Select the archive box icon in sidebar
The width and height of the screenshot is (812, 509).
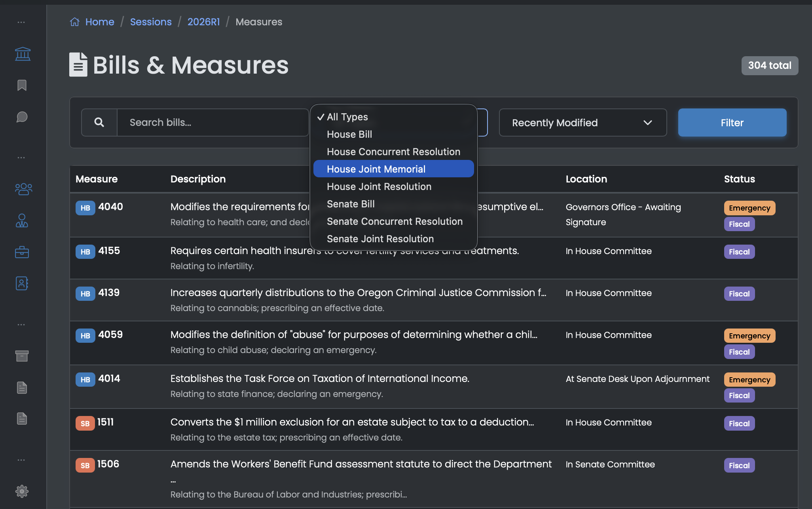(x=21, y=356)
